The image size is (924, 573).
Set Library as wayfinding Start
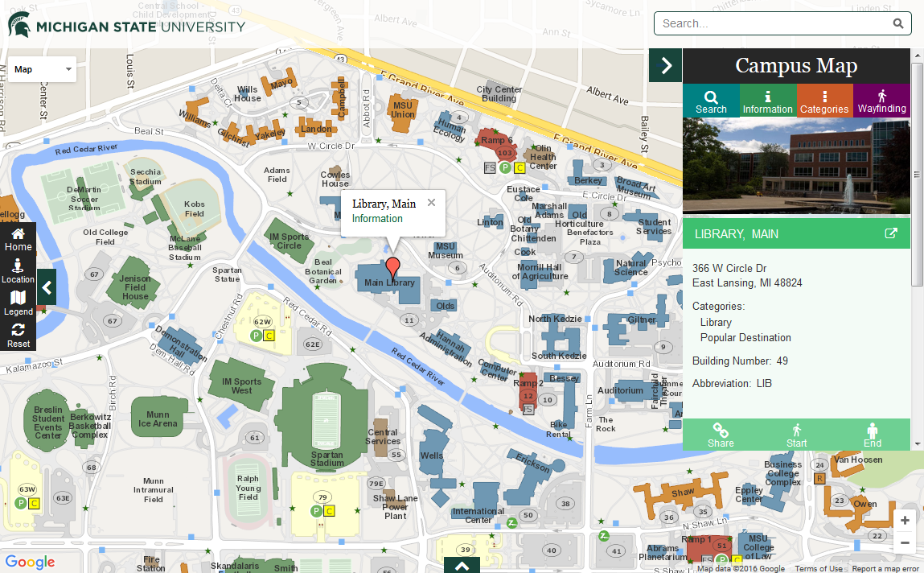(x=796, y=435)
